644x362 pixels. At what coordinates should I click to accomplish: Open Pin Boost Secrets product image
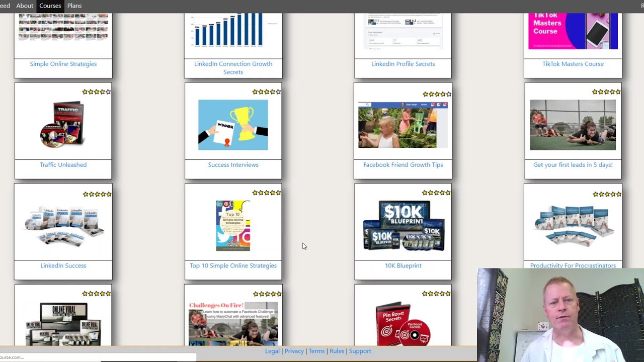(403, 324)
